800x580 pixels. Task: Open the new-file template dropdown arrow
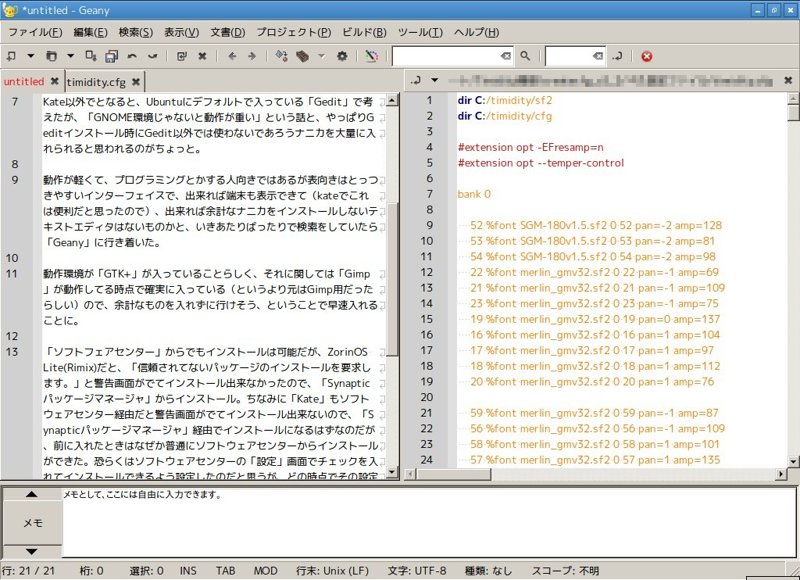click(31, 56)
